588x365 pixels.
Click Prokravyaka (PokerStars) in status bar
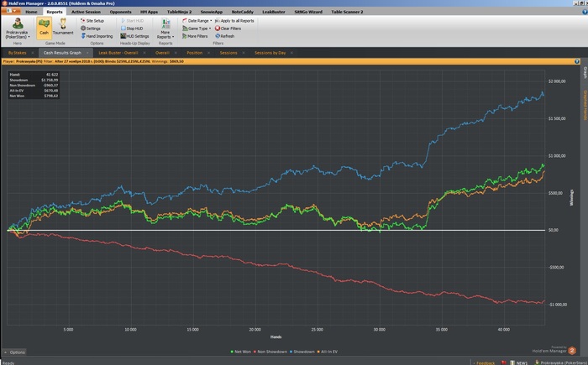coord(560,362)
